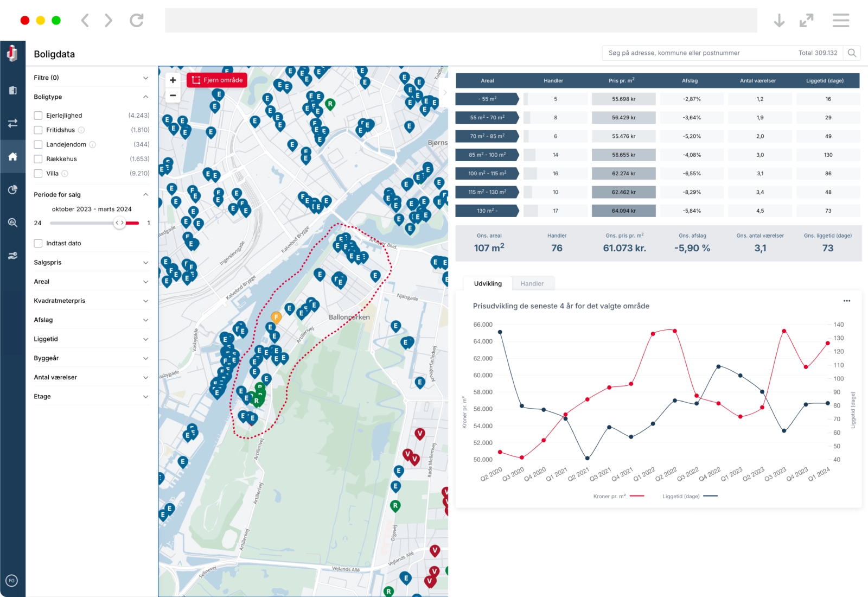The image size is (868, 597).
Task: Click the Fjern område button on the map
Action: click(217, 80)
